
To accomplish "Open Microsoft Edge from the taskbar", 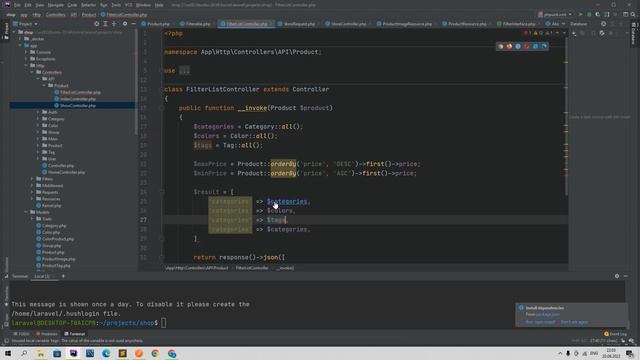I will (106, 353).
